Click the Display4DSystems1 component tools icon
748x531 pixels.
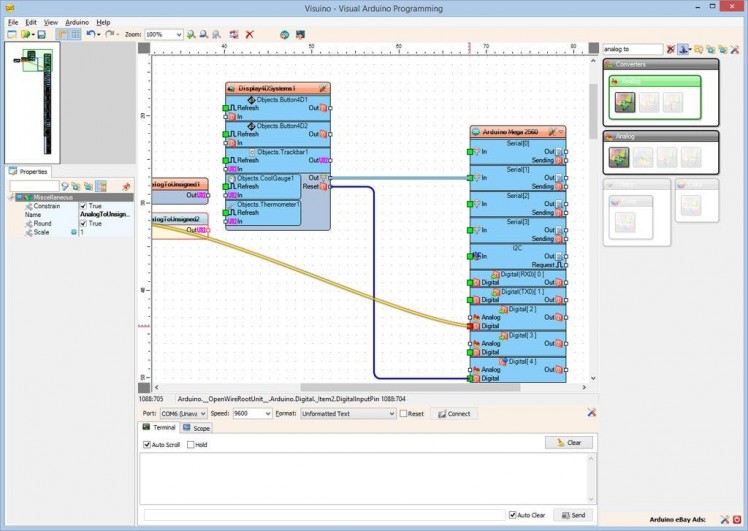point(322,88)
